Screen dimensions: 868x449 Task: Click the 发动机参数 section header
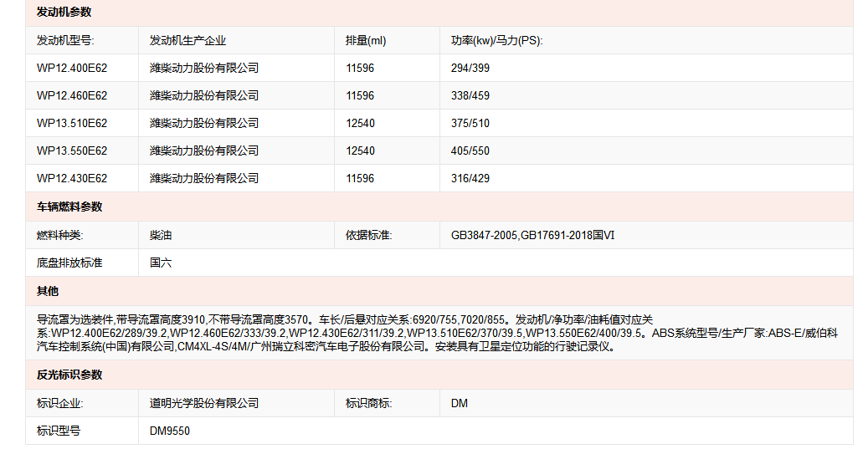(x=64, y=13)
